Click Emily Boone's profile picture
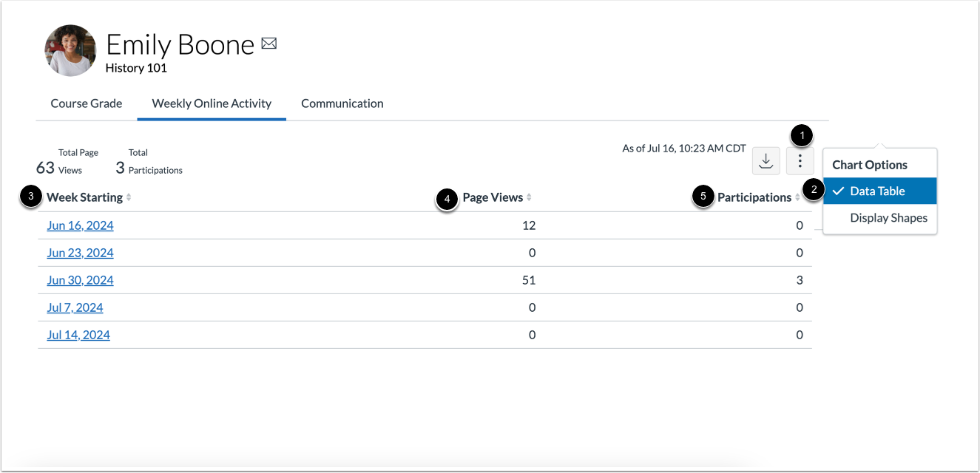Screen dimensions: 980x473 (x=70, y=50)
